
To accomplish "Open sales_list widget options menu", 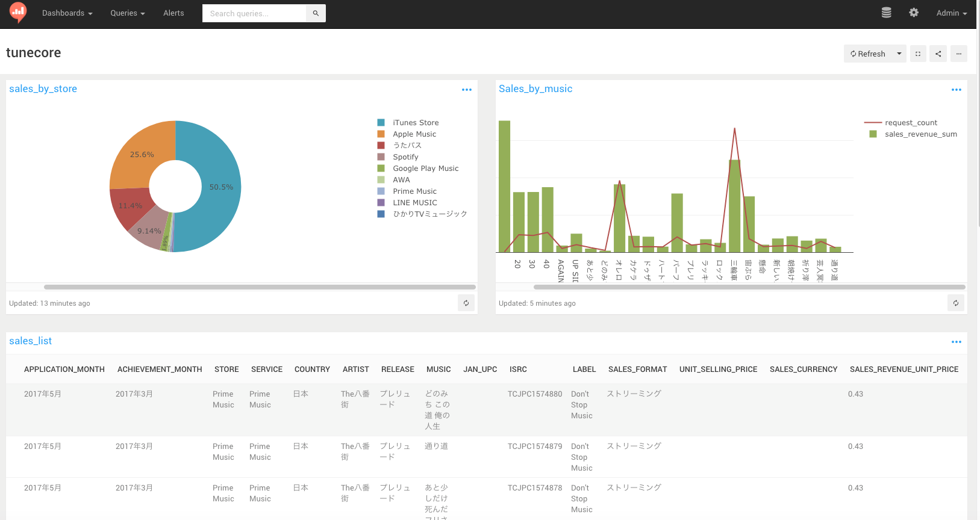I will pos(957,342).
